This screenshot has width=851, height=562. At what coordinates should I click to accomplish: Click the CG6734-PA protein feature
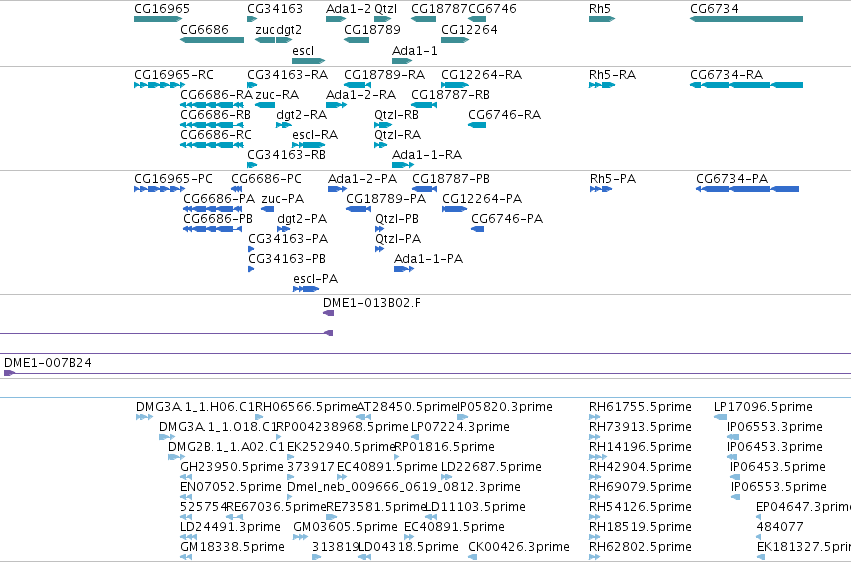[747, 189]
